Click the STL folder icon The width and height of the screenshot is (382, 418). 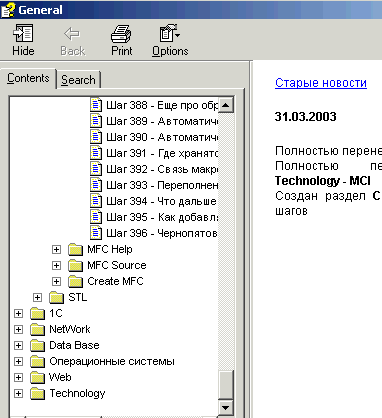tap(56, 297)
